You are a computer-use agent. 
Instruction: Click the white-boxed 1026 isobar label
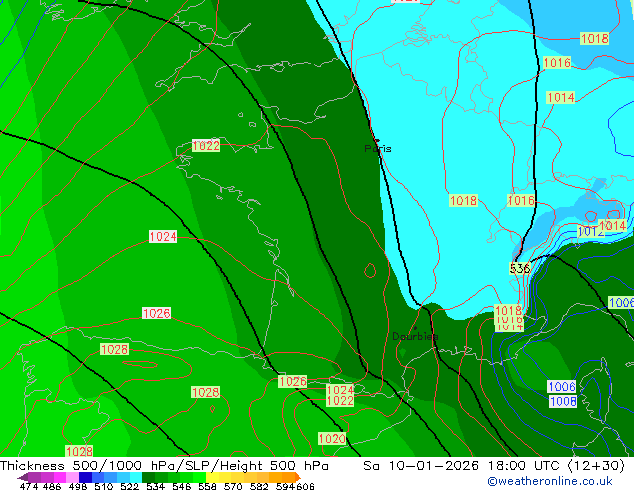[x=156, y=313]
